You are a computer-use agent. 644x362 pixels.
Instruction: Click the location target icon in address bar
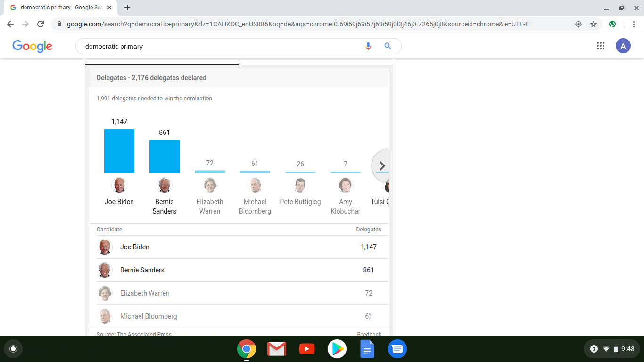click(578, 24)
